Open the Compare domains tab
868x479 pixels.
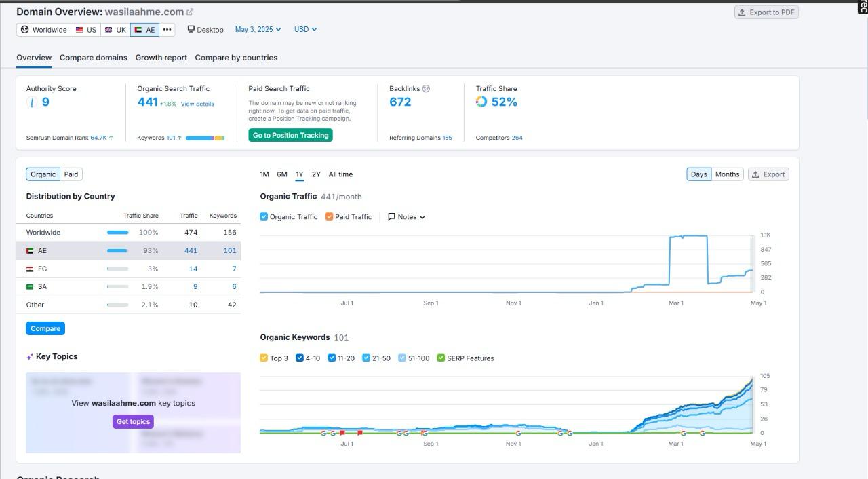[94, 58]
